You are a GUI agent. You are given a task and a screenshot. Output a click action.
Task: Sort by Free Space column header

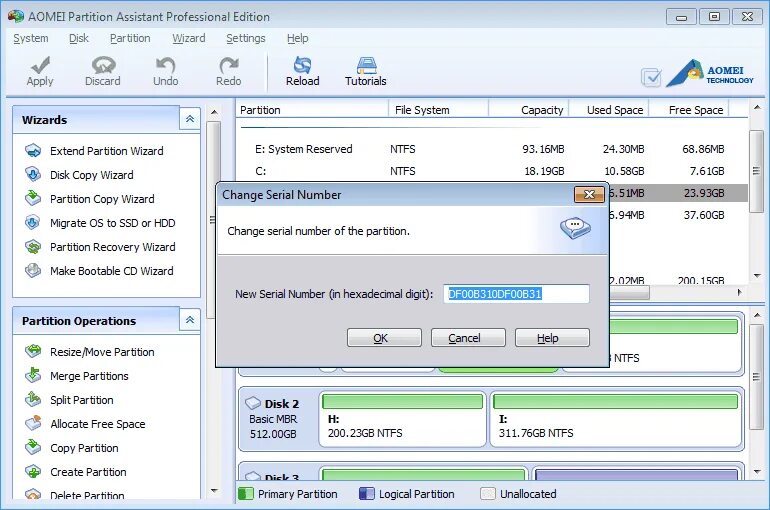(689, 110)
